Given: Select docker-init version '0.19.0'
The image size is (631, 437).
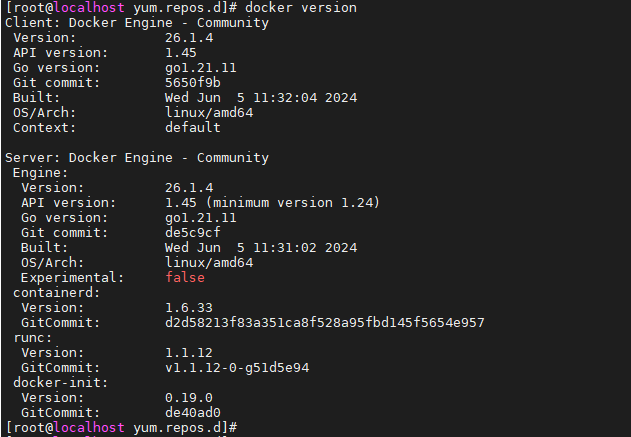Looking at the screenshot, I should pos(189,398).
